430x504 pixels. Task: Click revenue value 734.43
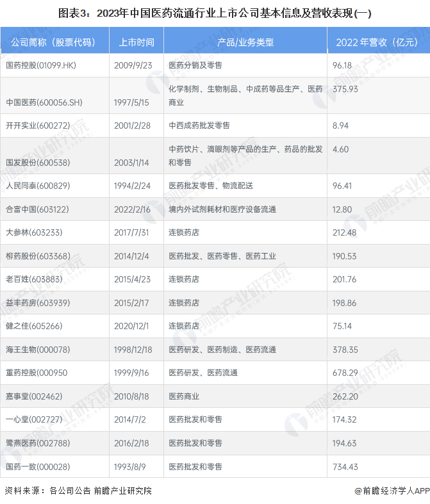pos(345,467)
